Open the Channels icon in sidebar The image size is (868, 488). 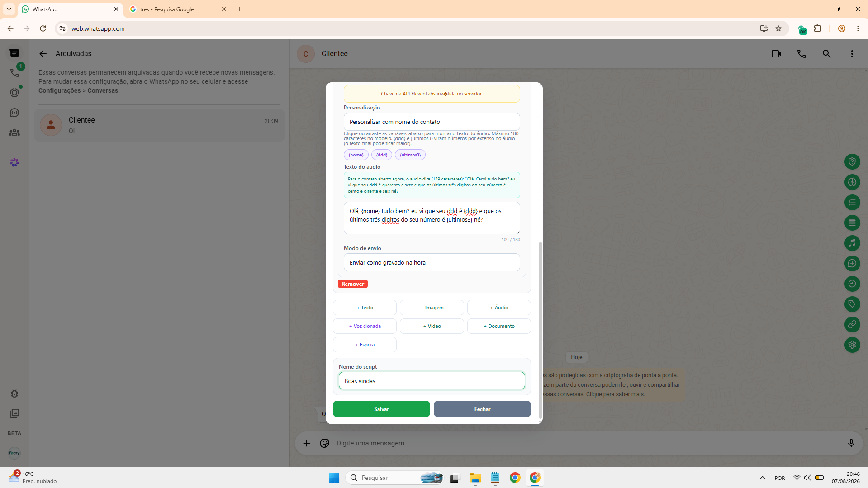(14, 113)
